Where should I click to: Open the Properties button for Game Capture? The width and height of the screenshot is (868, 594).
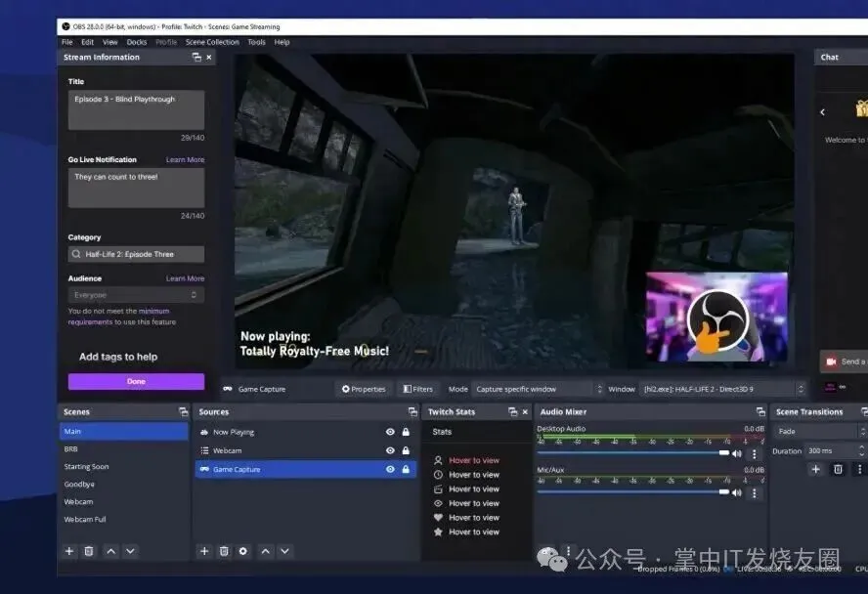coord(364,389)
